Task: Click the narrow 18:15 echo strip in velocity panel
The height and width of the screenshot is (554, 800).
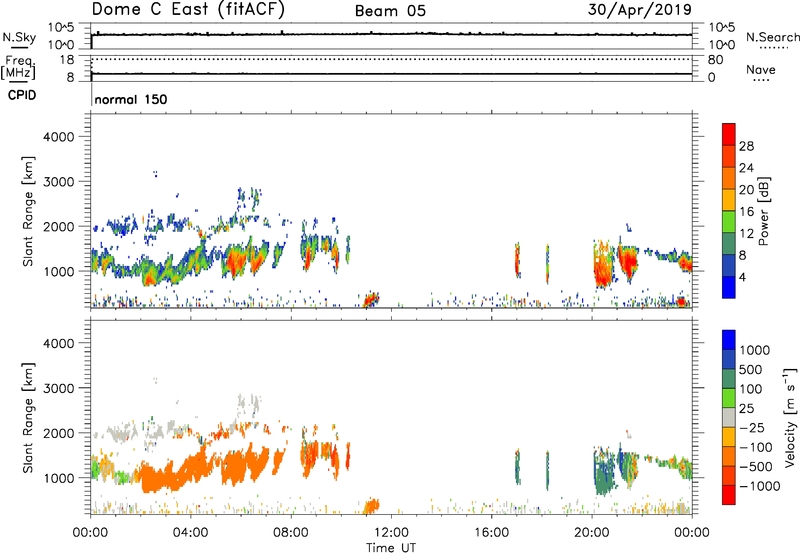Action: click(547, 470)
